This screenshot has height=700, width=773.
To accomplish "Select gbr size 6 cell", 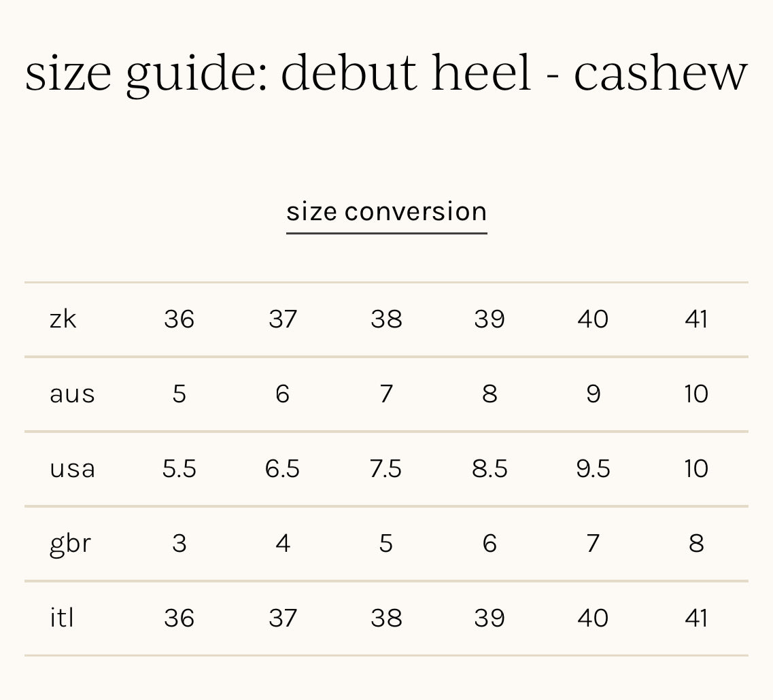I will [489, 543].
